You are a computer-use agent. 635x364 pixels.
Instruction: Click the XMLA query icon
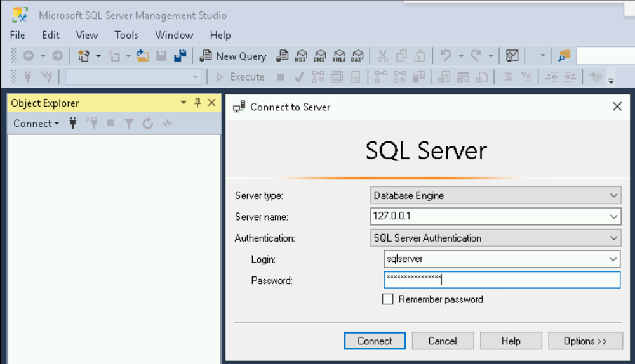coord(338,56)
